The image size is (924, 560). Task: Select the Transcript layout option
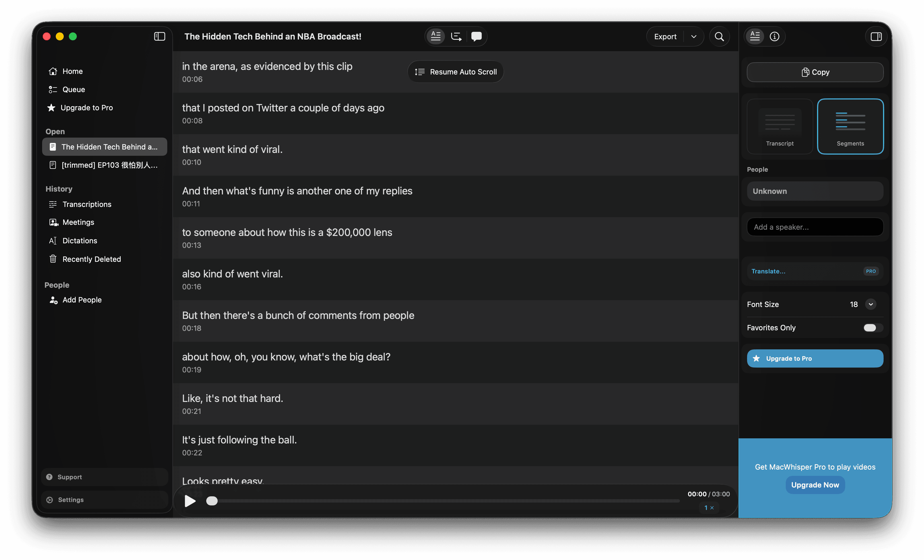point(779,126)
